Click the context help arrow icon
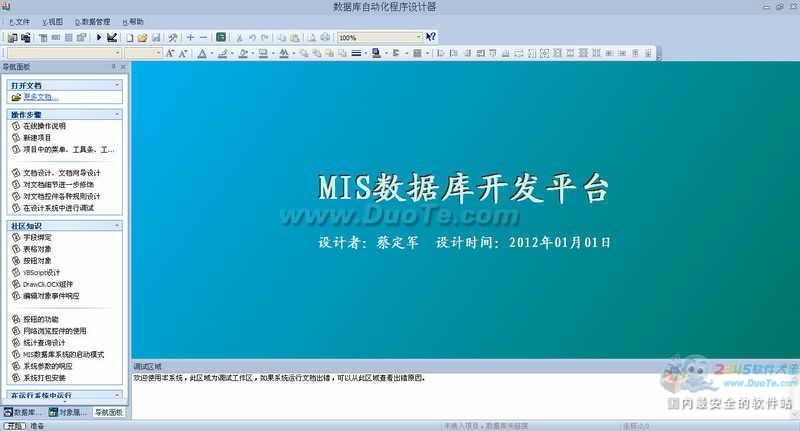Viewport: 800px width, 431px height. [431, 37]
